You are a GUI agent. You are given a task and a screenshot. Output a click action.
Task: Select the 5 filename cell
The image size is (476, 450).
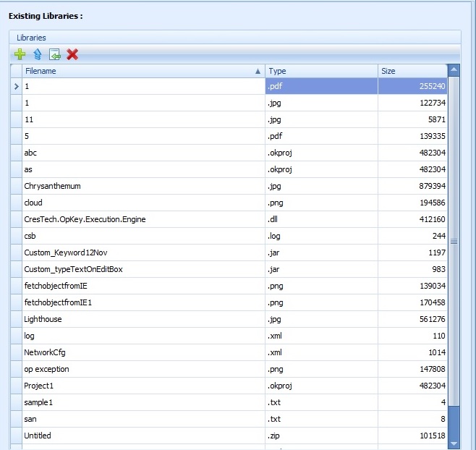coord(143,136)
